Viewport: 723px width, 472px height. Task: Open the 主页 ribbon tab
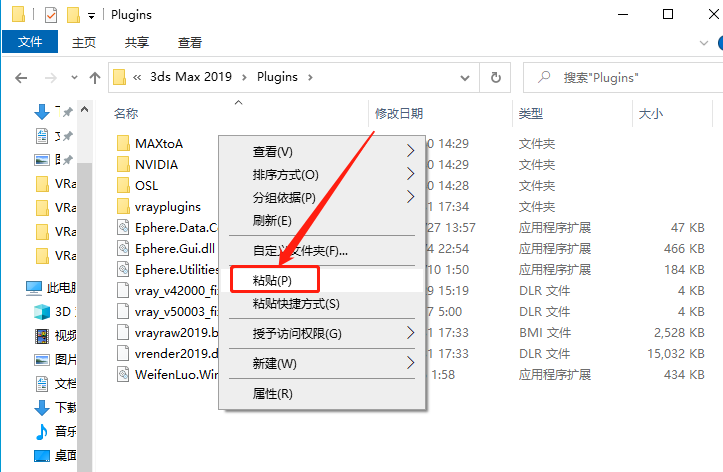point(84,42)
